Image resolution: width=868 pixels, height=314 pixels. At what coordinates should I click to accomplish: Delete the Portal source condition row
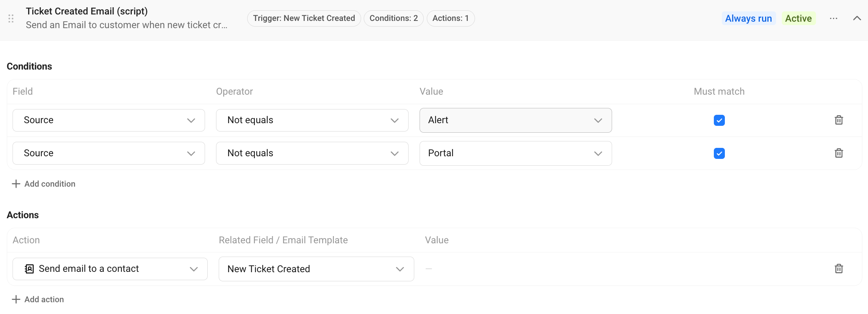pyautogui.click(x=839, y=153)
